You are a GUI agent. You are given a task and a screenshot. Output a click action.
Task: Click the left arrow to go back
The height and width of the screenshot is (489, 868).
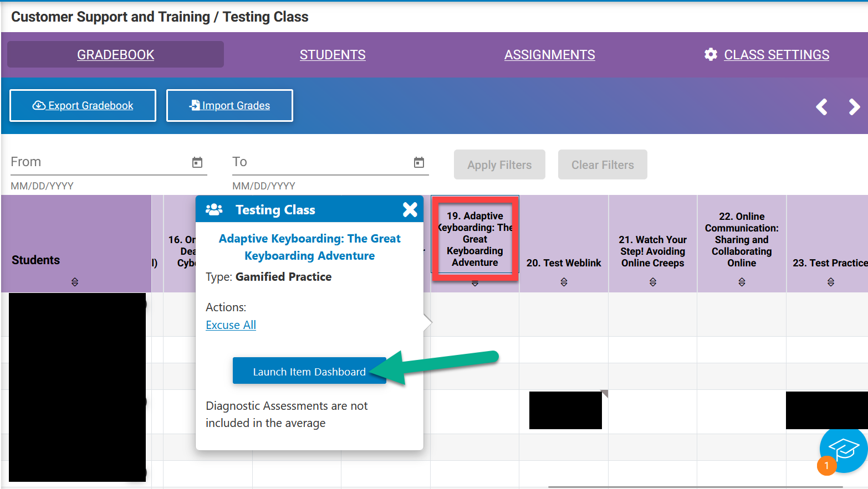(822, 107)
